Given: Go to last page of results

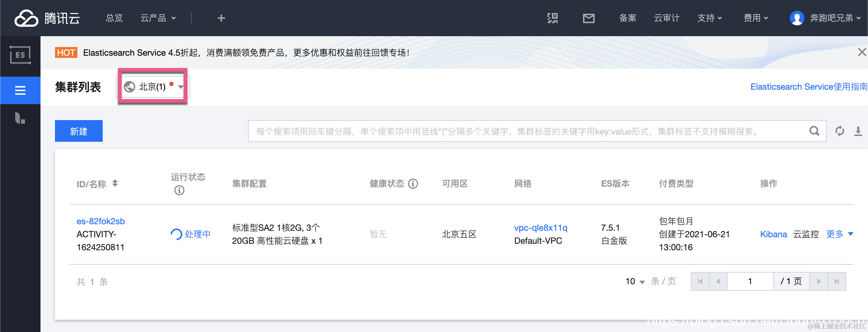Looking at the screenshot, I should coord(837,281).
